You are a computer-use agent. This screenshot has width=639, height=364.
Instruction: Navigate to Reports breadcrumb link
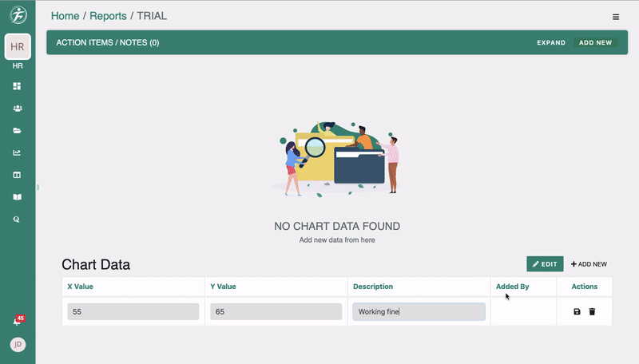point(108,16)
